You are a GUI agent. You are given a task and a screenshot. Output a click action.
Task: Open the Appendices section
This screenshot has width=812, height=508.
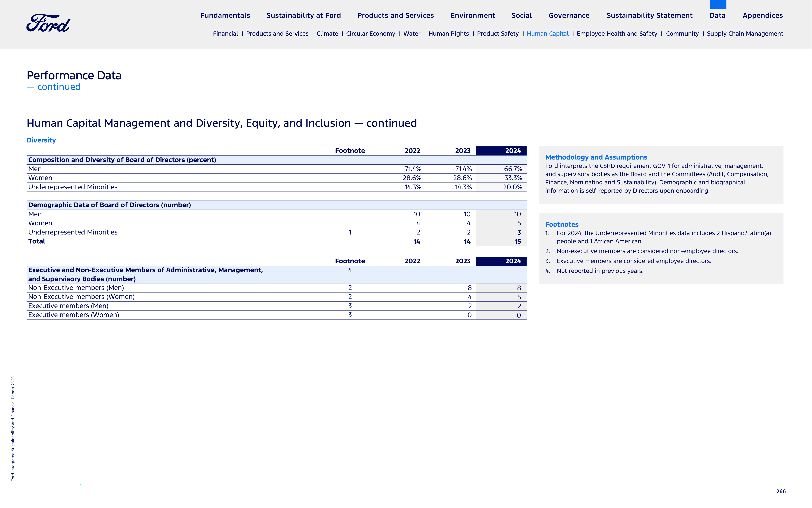click(x=763, y=15)
